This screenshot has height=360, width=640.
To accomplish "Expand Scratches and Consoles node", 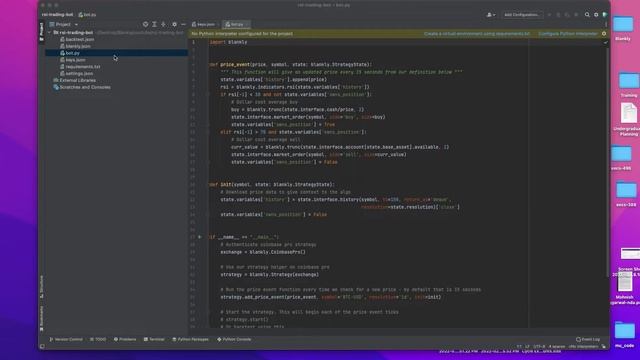I will pos(82,87).
